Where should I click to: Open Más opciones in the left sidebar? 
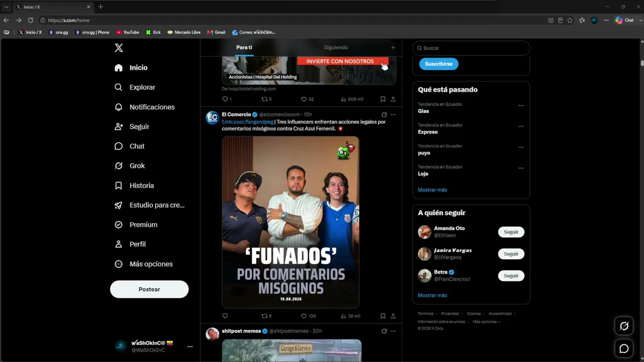coord(143,264)
